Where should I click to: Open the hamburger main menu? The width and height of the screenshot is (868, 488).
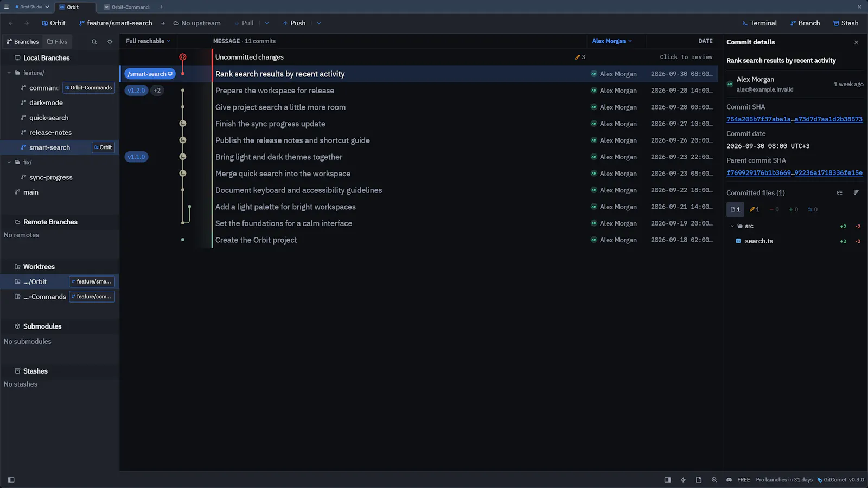coord(7,7)
